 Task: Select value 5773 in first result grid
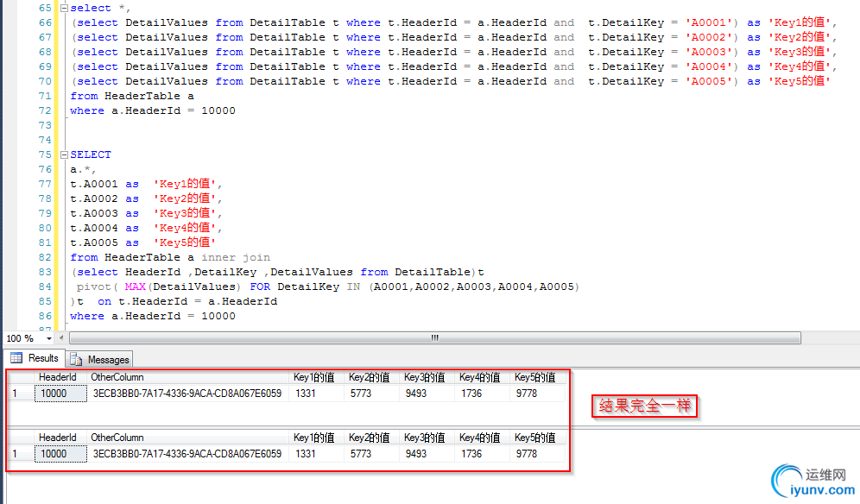[x=372, y=394]
